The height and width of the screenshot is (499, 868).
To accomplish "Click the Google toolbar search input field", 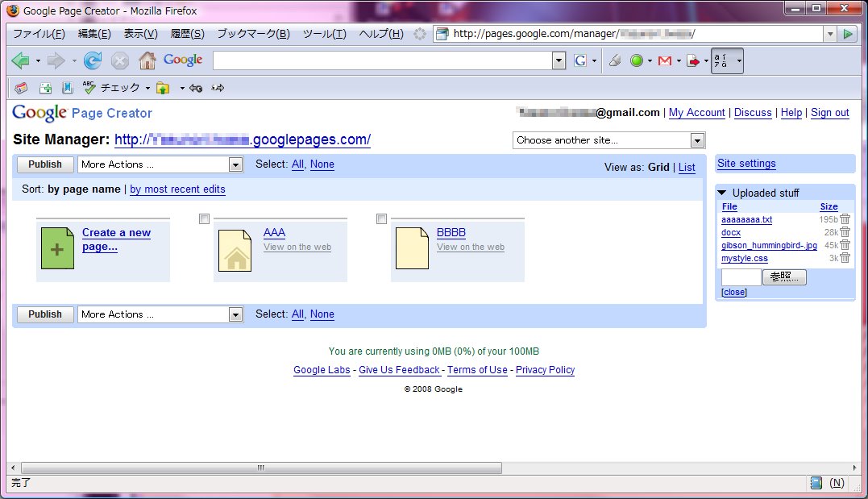I will [x=383, y=60].
